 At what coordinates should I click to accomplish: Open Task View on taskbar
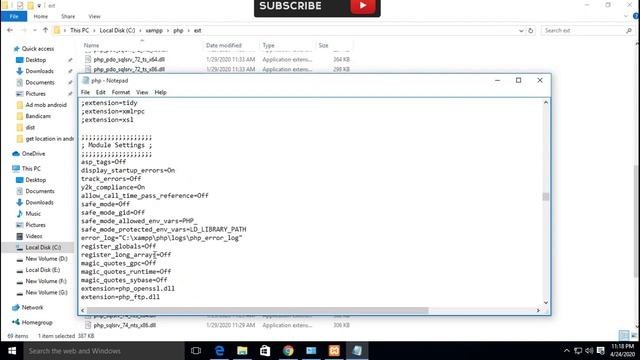click(x=196, y=351)
